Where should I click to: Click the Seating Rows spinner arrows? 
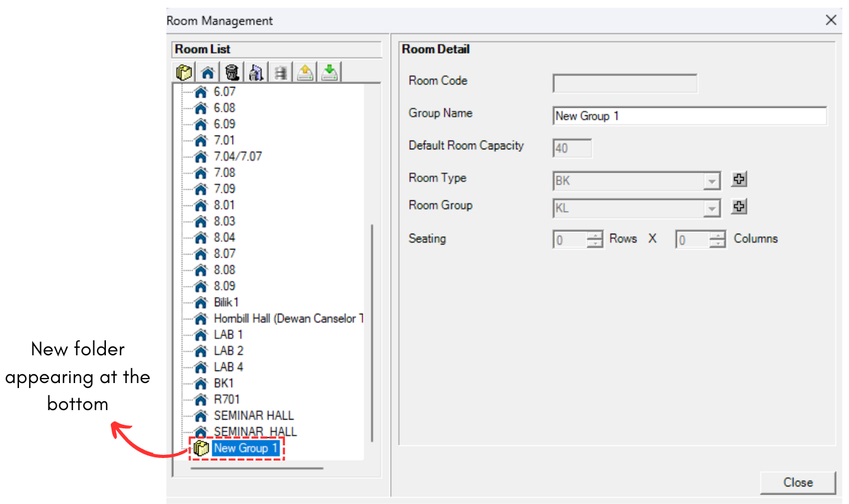(595, 240)
